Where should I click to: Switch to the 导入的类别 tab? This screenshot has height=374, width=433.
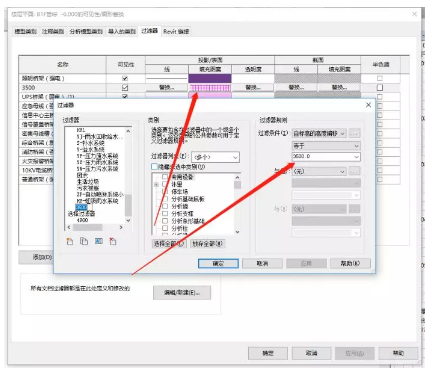point(122,32)
